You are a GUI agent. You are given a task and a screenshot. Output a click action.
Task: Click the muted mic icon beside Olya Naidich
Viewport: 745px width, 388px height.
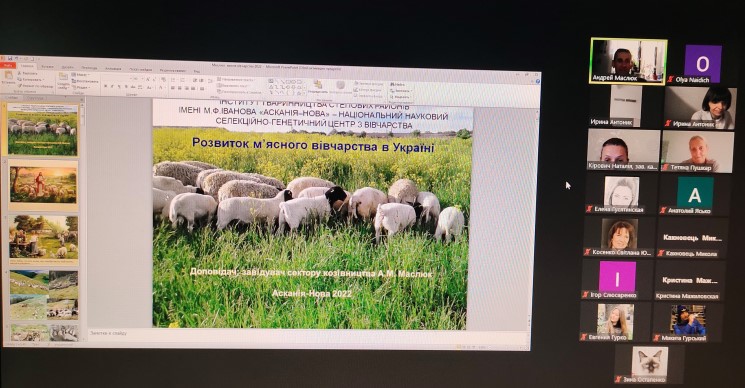tap(671, 80)
